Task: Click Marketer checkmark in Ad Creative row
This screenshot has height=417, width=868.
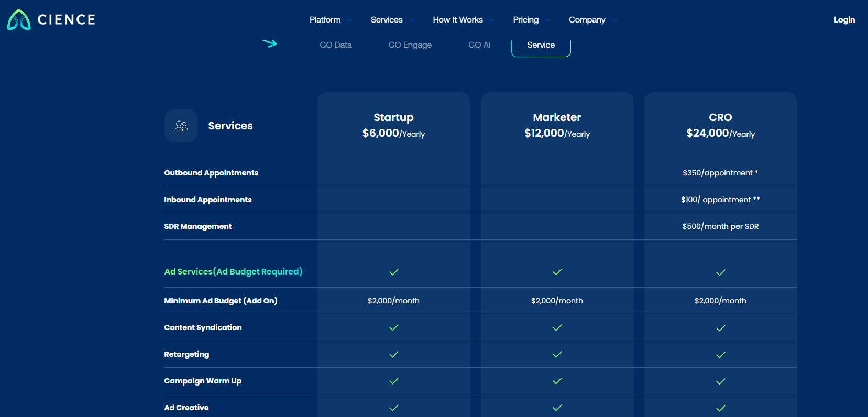Action: [x=557, y=408]
